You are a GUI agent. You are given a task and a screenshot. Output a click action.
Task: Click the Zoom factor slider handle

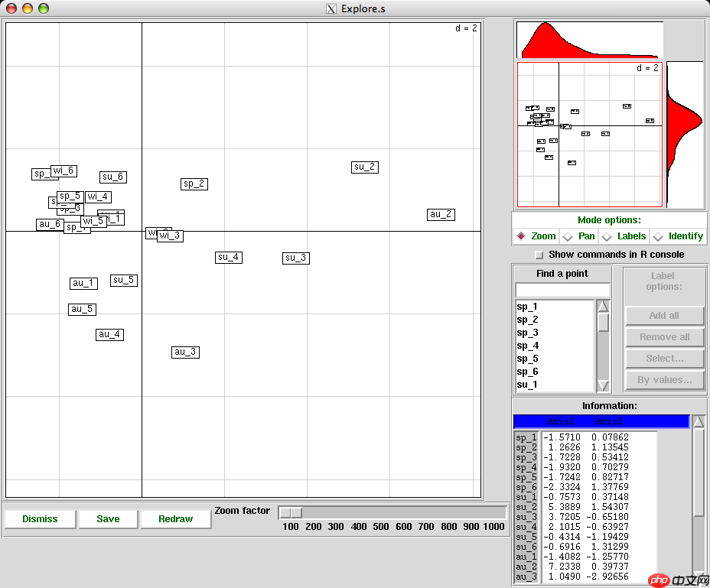coord(291,512)
